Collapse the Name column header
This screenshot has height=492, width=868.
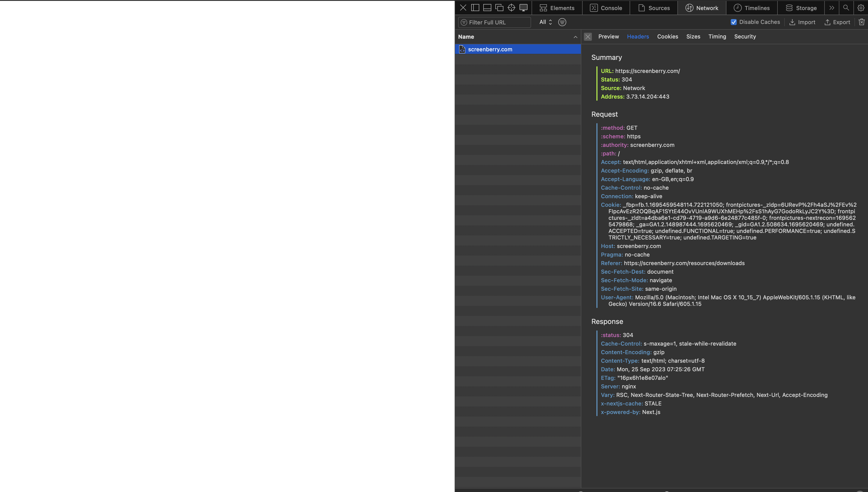(x=575, y=37)
